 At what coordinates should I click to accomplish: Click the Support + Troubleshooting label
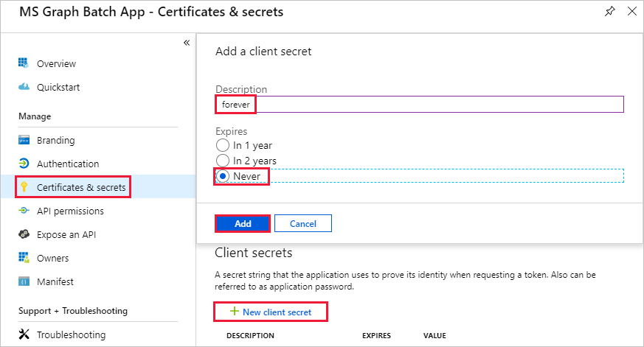[x=73, y=311]
